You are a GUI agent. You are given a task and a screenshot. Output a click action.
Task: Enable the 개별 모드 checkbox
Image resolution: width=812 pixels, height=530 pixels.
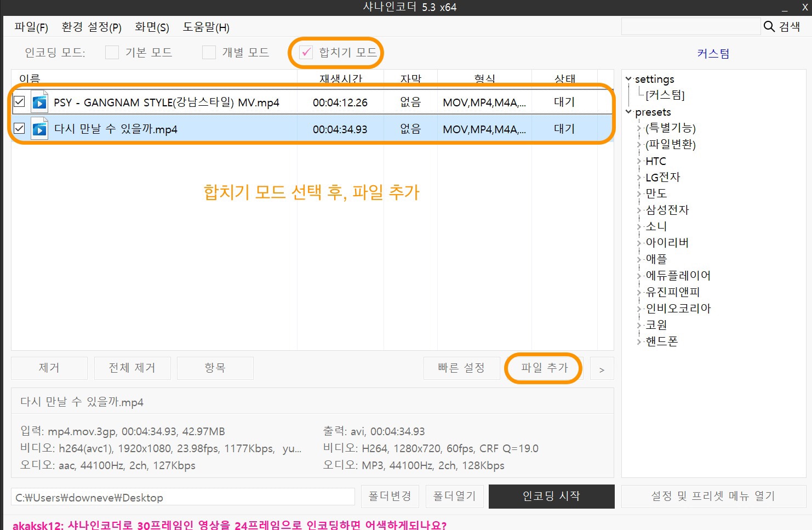[x=209, y=52]
